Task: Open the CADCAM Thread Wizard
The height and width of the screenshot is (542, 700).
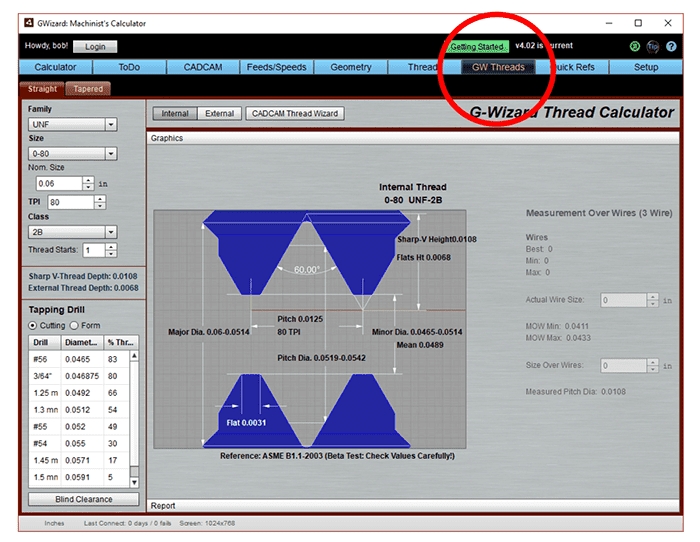Action: [295, 113]
